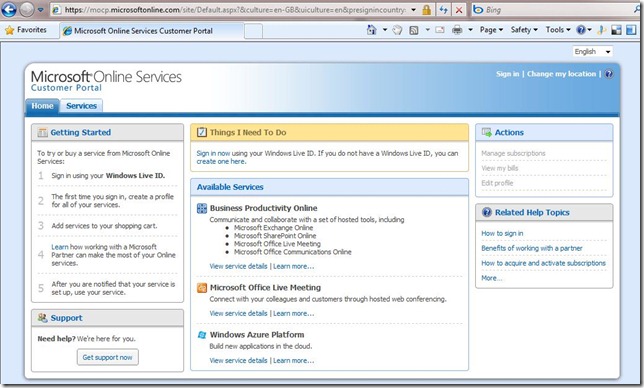Click Change my location link
This screenshot has width=644, height=388.
click(561, 74)
